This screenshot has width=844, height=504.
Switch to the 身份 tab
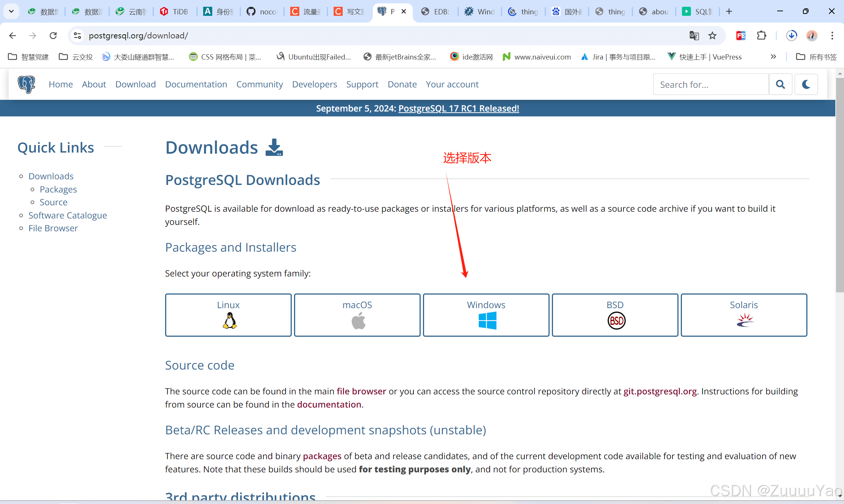click(218, 11)
